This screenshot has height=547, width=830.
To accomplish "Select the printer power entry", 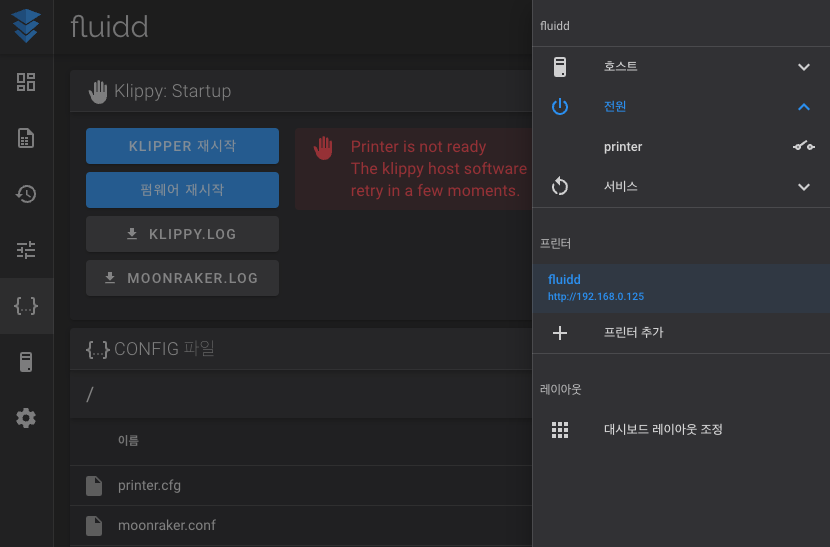I will click(x=681, y=147).
